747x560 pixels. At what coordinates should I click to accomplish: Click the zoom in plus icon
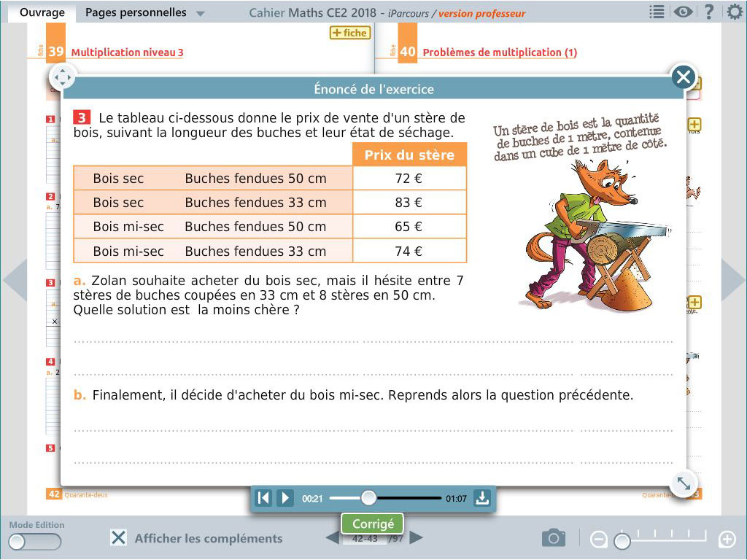[x=727, y=540]
